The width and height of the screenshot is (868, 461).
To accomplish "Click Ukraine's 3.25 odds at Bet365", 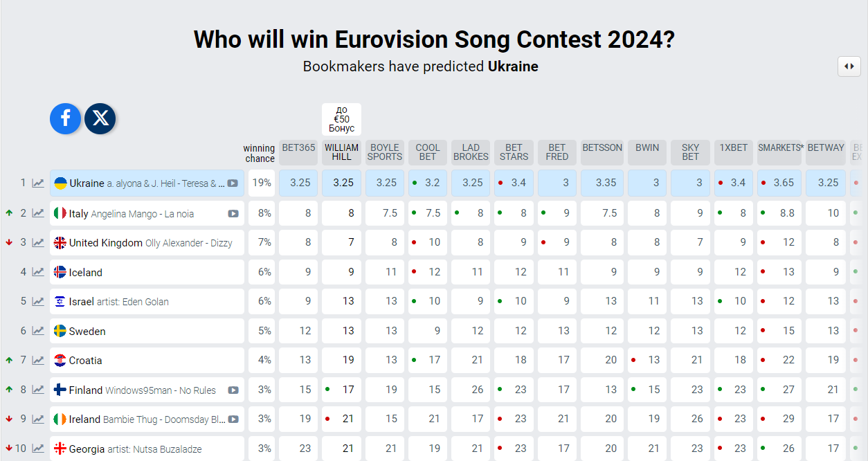I will (299, 183).
